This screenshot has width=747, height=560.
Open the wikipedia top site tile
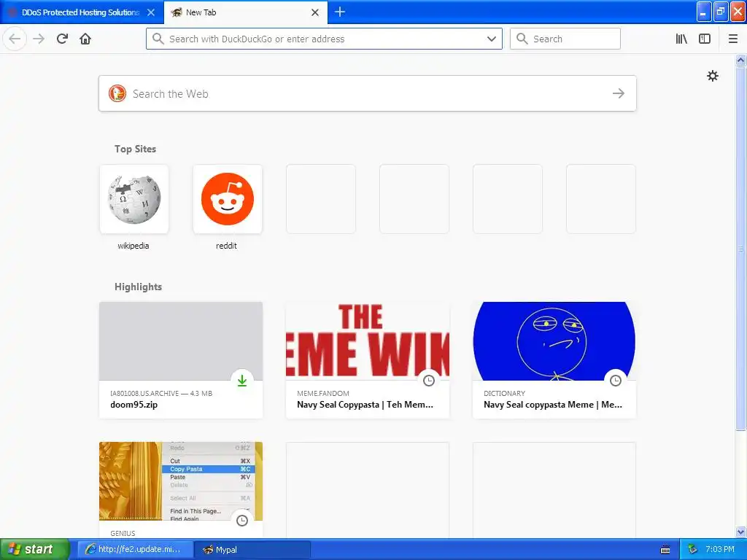pyautogui.click(x=134, y=199)
